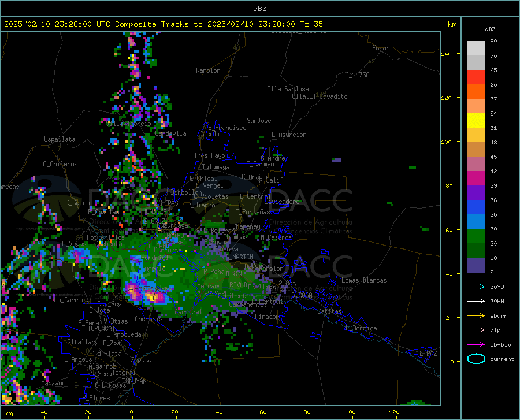This screenshot has width=520, height=420.
Task: Click the C_Guido map label
Action: (77, 203)
